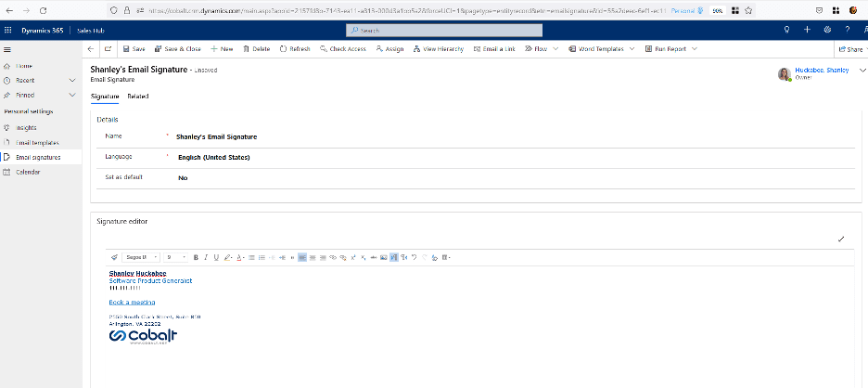Click the Save command
Viewport: 868px width, 388px height.
[x=134, y=49]
